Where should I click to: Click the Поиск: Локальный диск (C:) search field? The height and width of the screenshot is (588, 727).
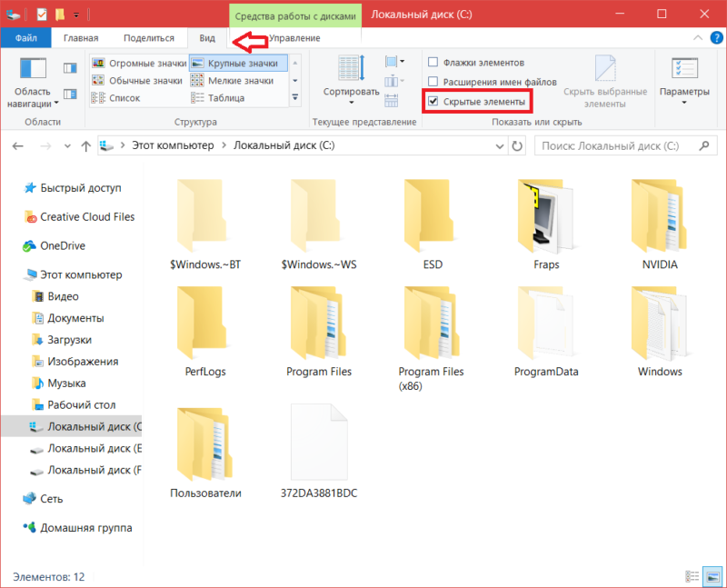tap(625, 146)
